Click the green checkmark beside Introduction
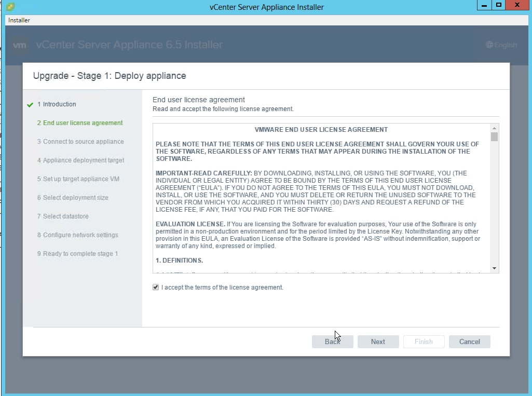Screen dimensions: 532x396 30,105
